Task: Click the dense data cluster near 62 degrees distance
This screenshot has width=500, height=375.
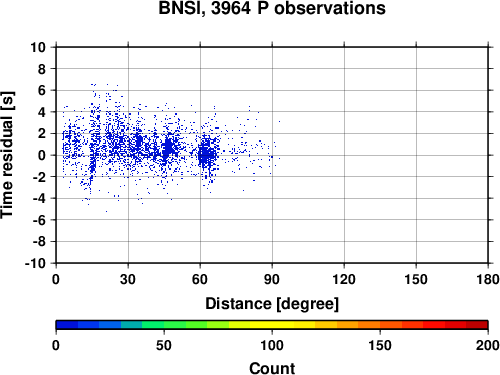Action: (207, 154)
